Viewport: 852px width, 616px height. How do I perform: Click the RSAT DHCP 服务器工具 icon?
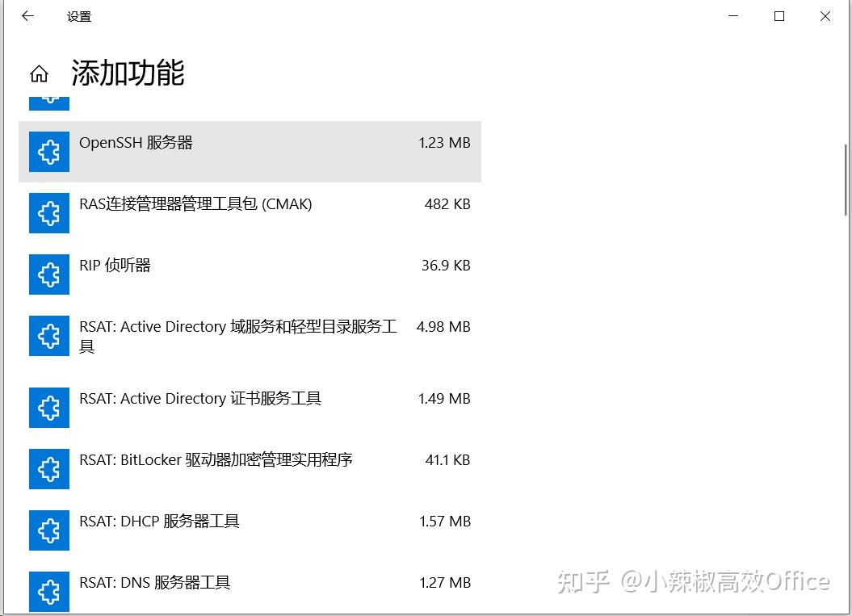49,530
